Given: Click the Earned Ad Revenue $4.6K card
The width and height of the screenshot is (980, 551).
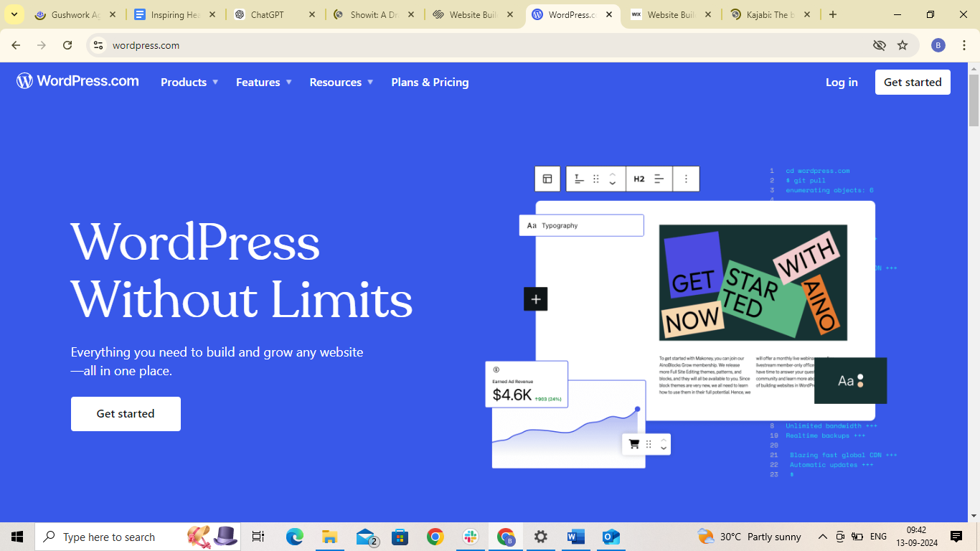Looking at the screenshot, I should (x=527, y=385).
